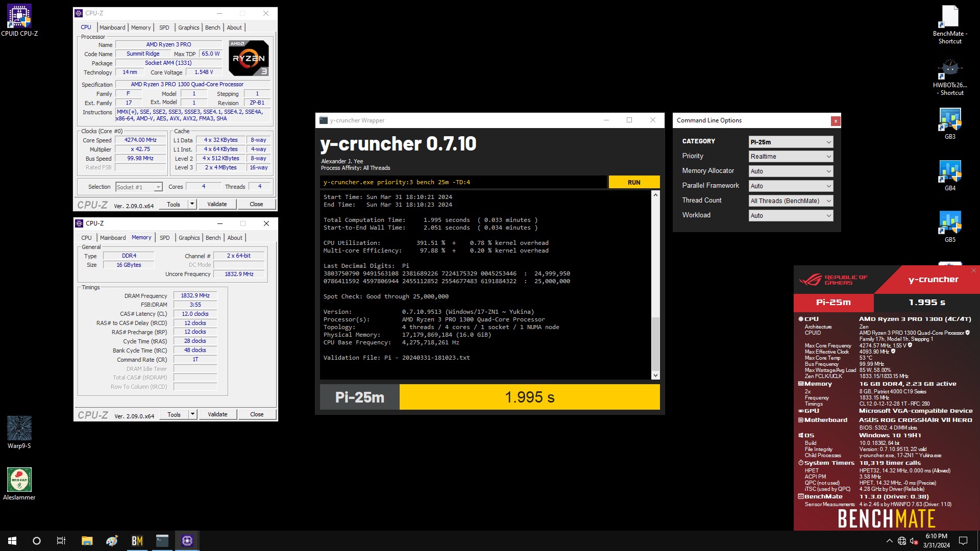Open the Memory Allocator dropdown
Image resolution: width=980 pixels, height=551 pixels.
(791, 171)
